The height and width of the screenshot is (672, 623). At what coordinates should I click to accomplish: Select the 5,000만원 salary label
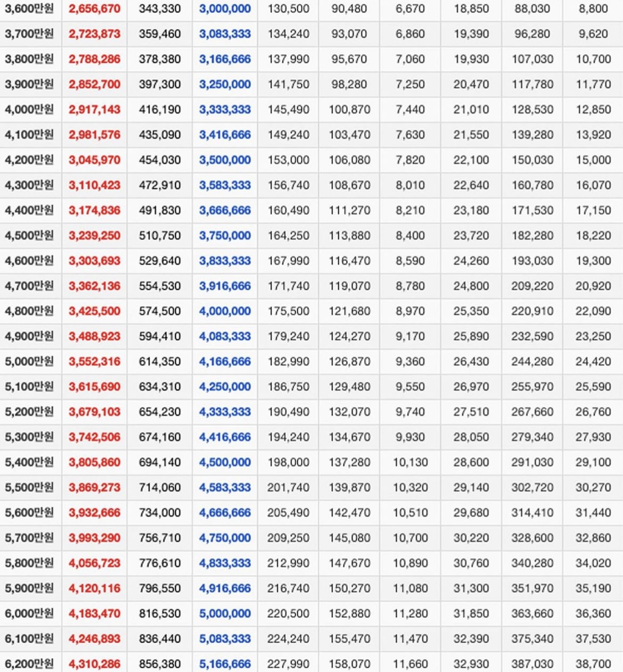tap(29, 362)
